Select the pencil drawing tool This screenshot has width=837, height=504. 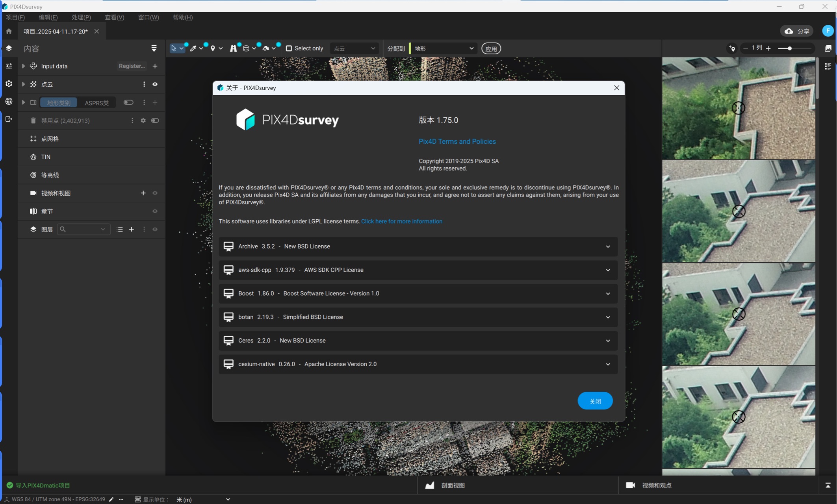coord(193,48)
